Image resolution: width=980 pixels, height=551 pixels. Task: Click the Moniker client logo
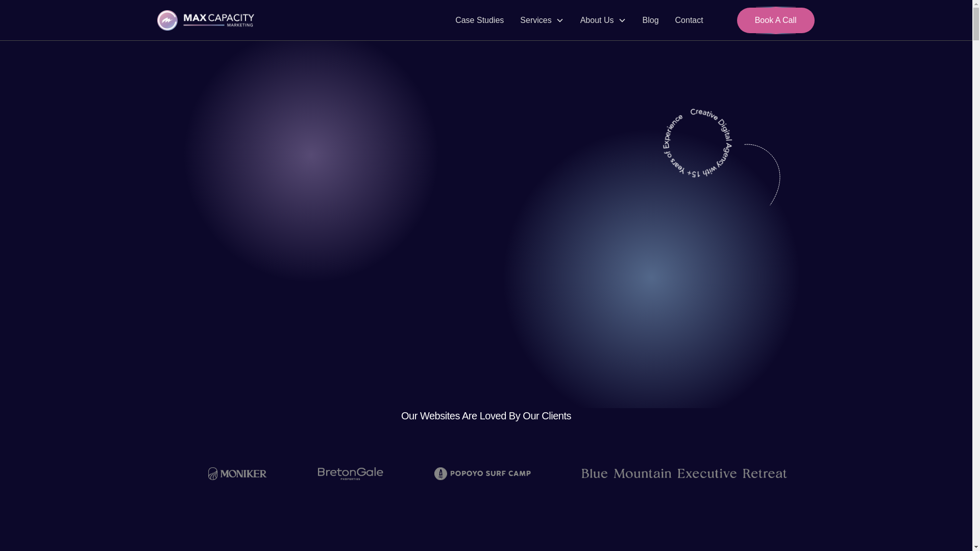(237, 473)
